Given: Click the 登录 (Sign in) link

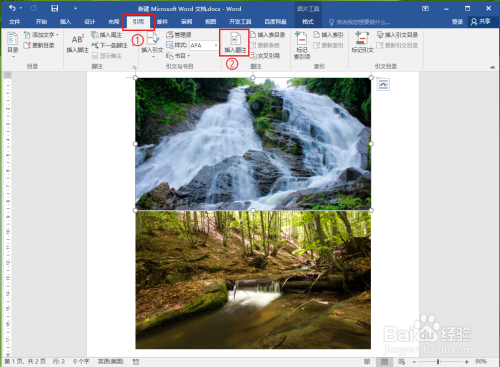Looking at the screenshot, I should [x=457, y=22].
